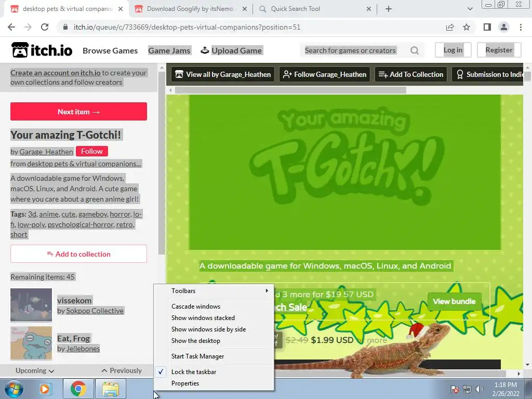Click the top horizontal scrollbar of game frame
The width and height of the screenshot is (532, 399).
(290, 90)
